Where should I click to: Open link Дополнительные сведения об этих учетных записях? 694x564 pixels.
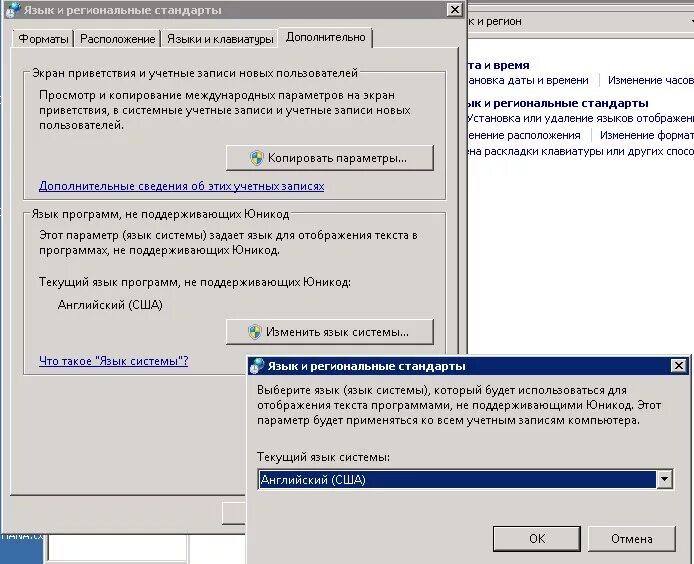tap(181, 186)
